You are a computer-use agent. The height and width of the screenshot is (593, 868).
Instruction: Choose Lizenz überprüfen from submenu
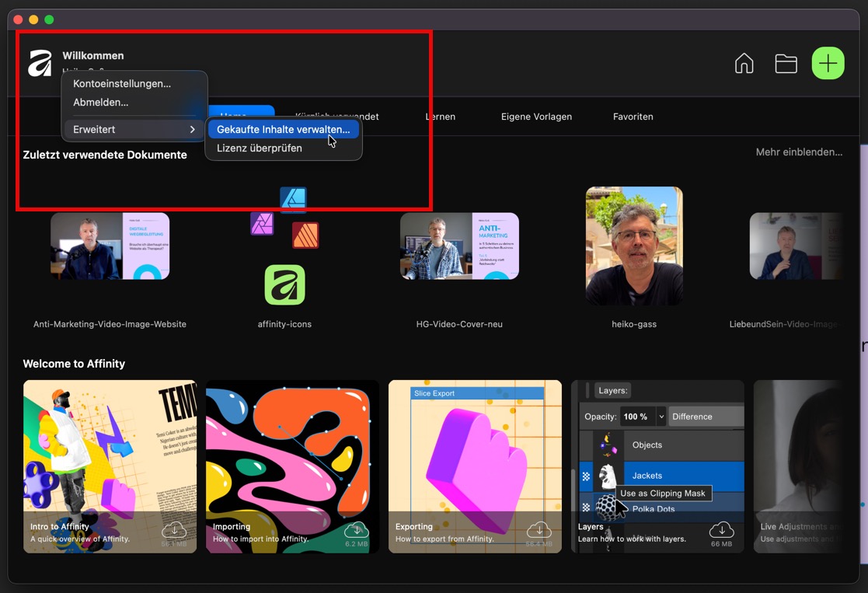click(260, 148)
